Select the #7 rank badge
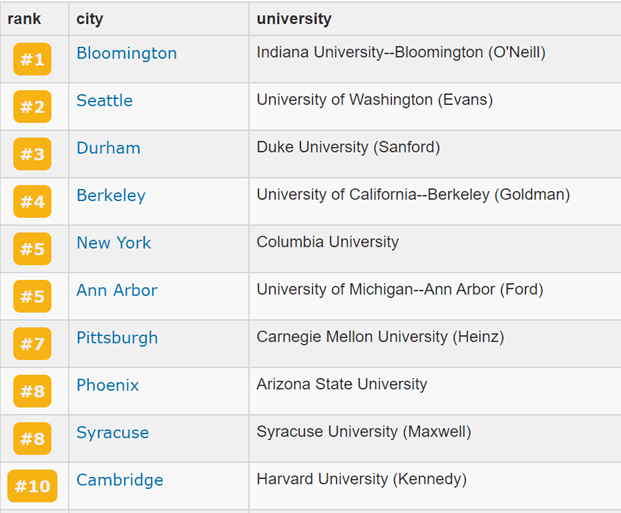This screenshot has height=513, width=621. pyautogui.click(x=32, y=343)
